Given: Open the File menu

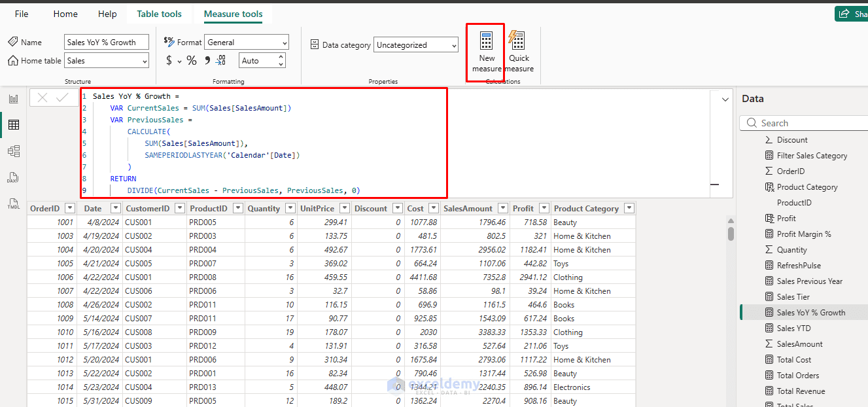Looking at the screenshot, I should coord(22,14).
